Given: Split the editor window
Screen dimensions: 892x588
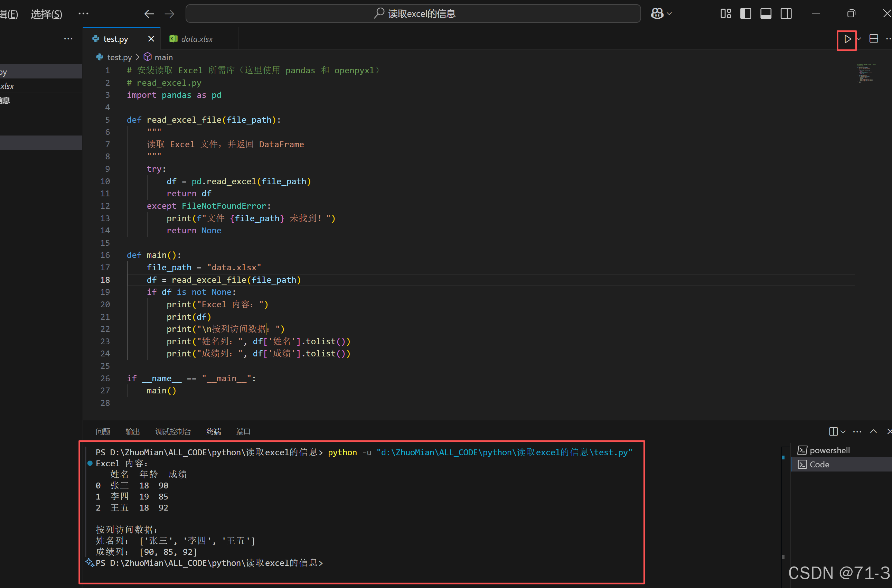Looking at the screenshot, I should 874,39.
